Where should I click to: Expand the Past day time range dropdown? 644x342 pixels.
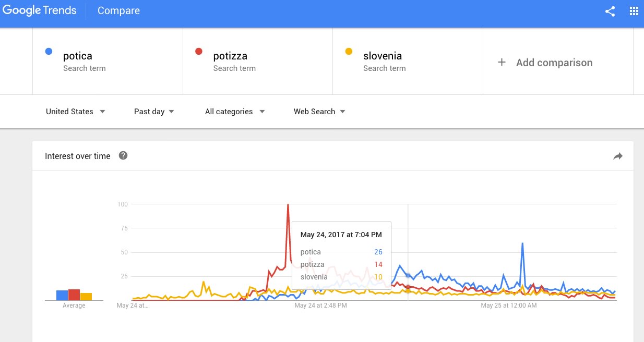(154, 112)
